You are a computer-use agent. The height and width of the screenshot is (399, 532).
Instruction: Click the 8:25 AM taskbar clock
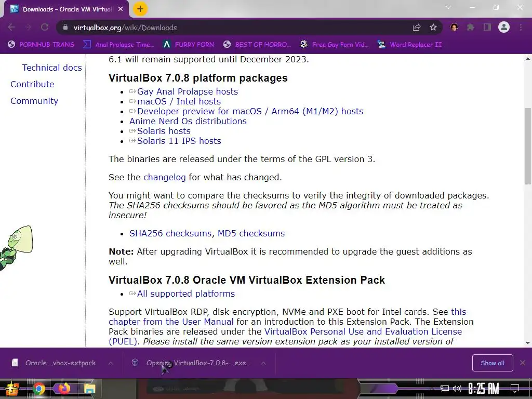click(x=484, y=389)
